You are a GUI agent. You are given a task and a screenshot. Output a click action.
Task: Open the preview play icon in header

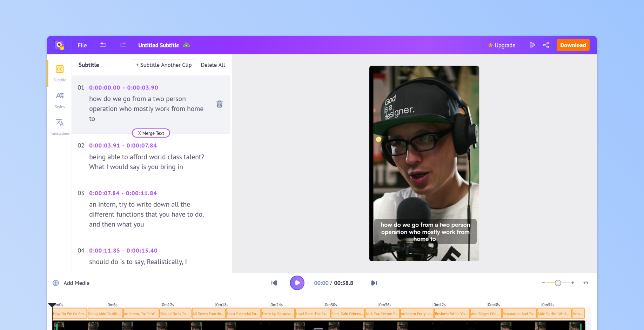(532, 45)
